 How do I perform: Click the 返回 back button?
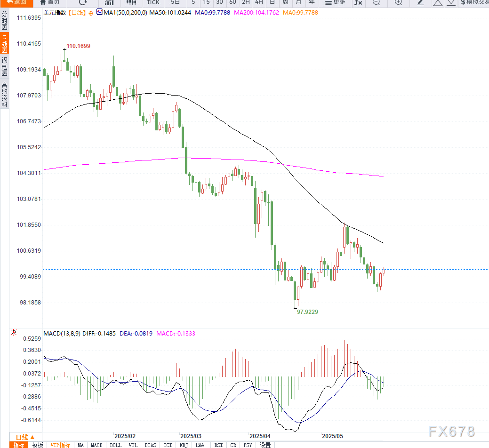click(16, 2)
